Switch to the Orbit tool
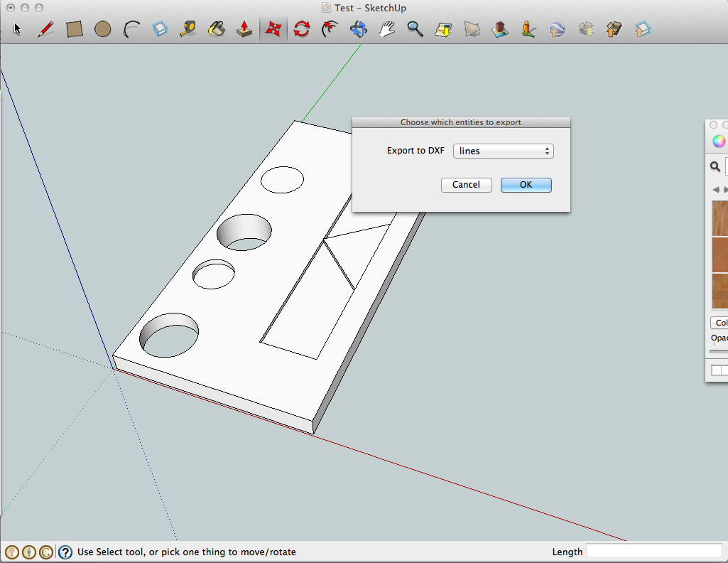 click(359, 29)
